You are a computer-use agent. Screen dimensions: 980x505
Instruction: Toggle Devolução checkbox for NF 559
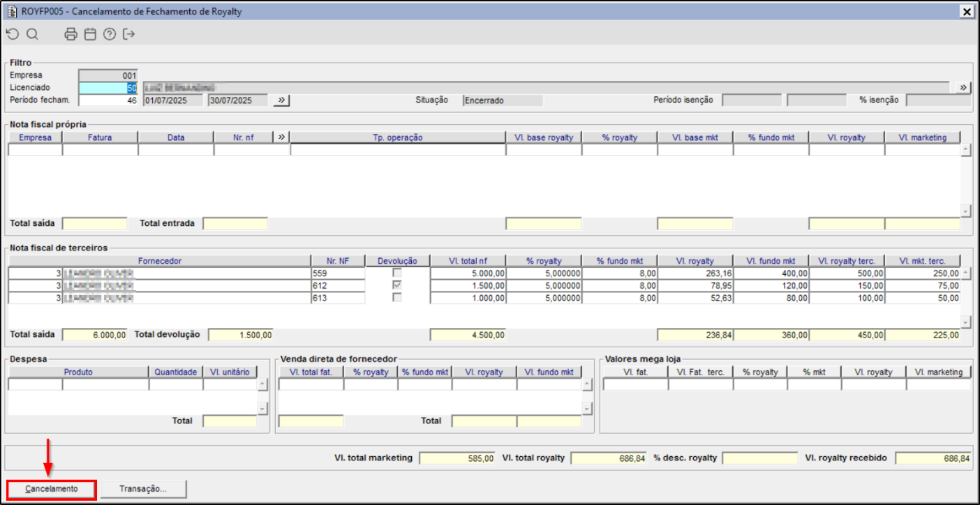click(x=397, y=273)
